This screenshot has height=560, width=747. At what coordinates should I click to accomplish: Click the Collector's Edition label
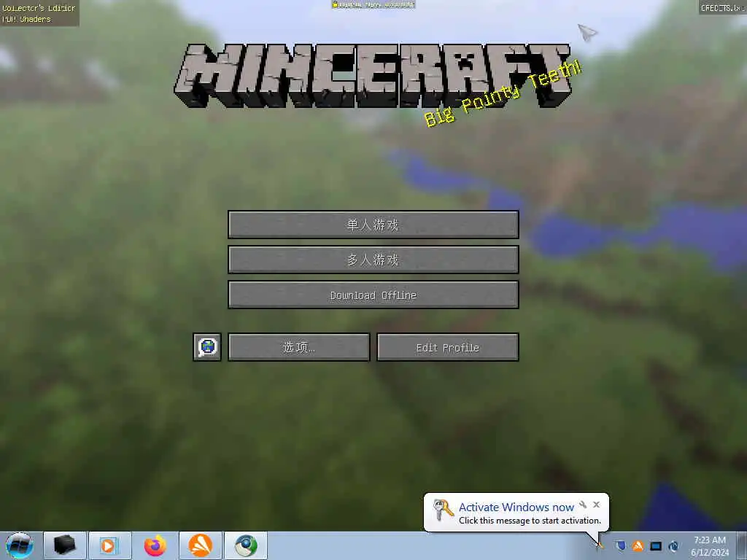[x=39, y=8]
